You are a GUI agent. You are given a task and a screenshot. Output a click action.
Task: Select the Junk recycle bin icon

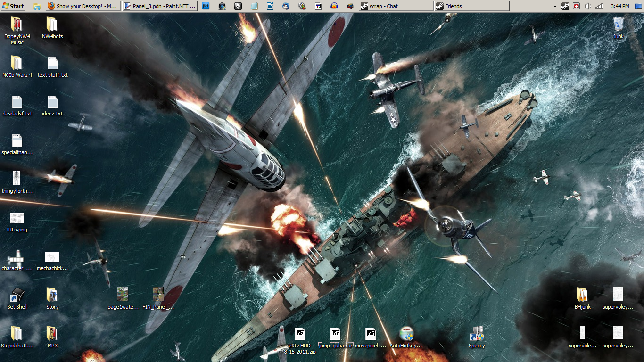pos(618,25)
